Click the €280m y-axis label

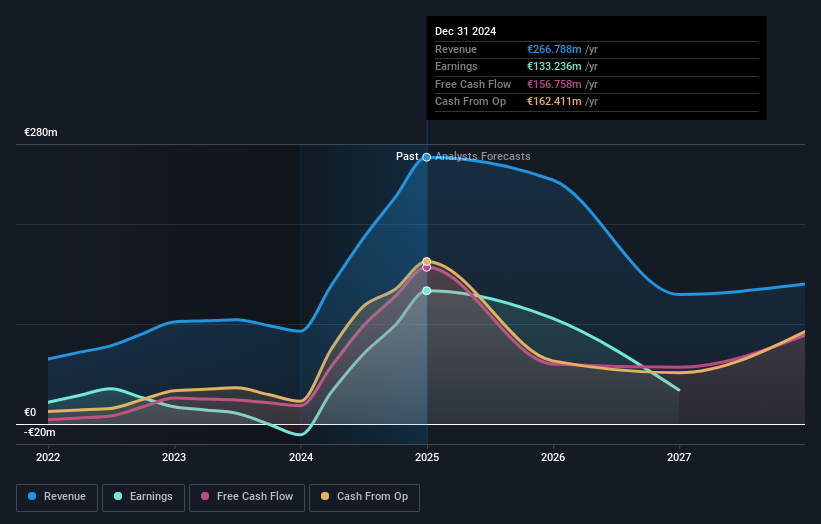coord(41,132)
